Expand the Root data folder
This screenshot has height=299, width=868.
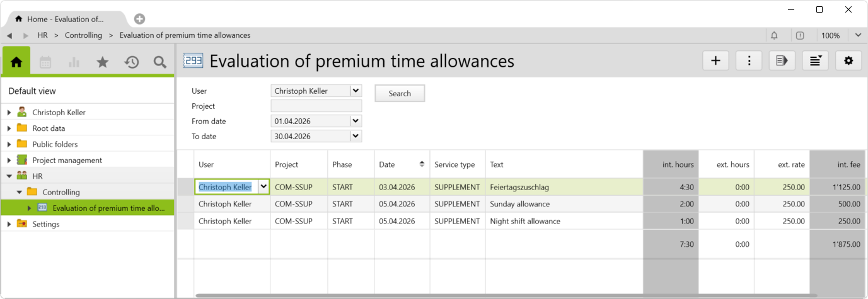9,128
